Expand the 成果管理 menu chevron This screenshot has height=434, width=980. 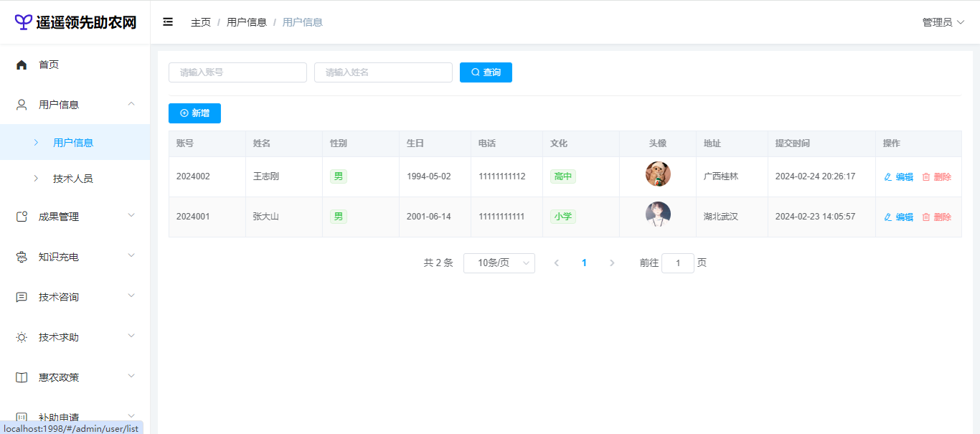pyautogui.click(x=131, y=215)
